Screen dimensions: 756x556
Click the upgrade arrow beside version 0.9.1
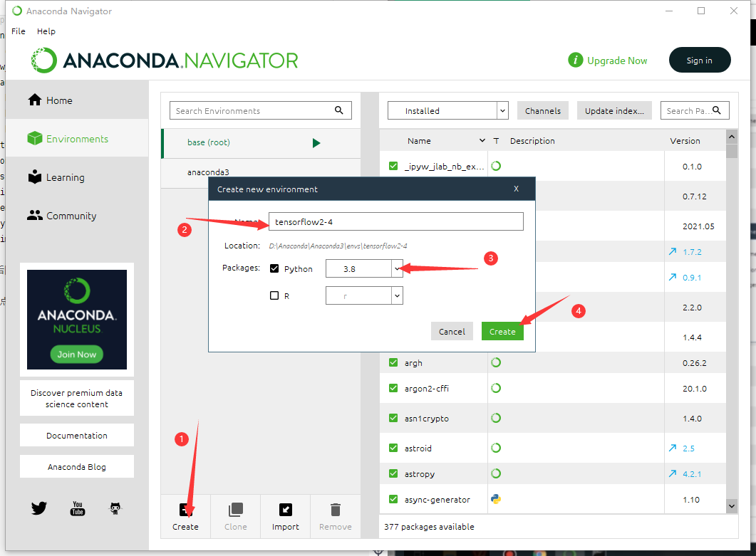(x=673, y=277)
